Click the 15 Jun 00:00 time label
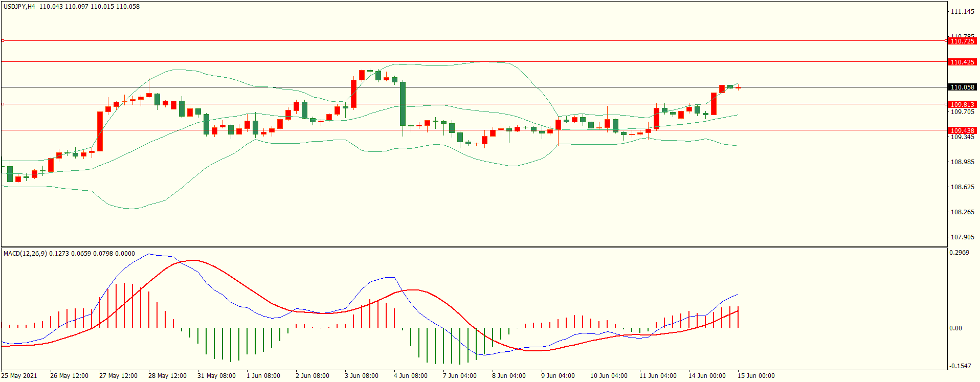The image size is (980, 382). point(756,376)
